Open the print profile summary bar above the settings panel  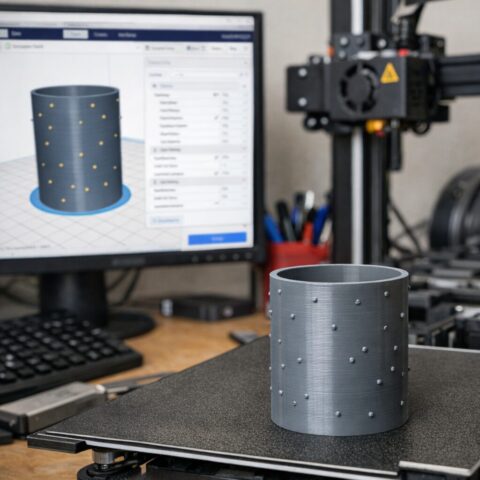197,48
